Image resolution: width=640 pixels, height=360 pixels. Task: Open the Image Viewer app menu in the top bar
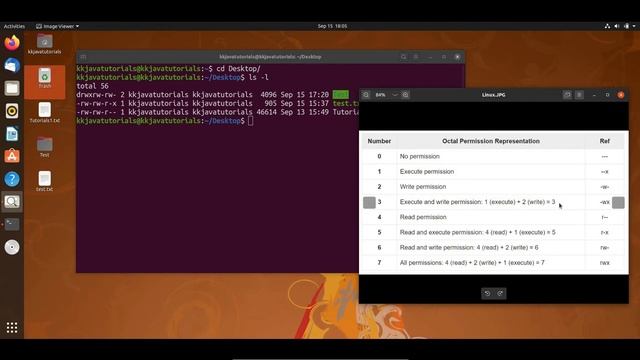coord(58,26)
